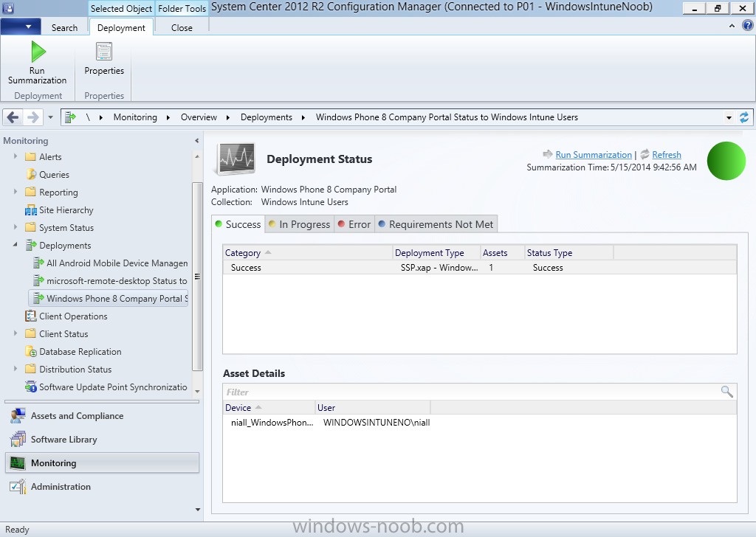Click the Software Library workspace icon

[18, 439]
